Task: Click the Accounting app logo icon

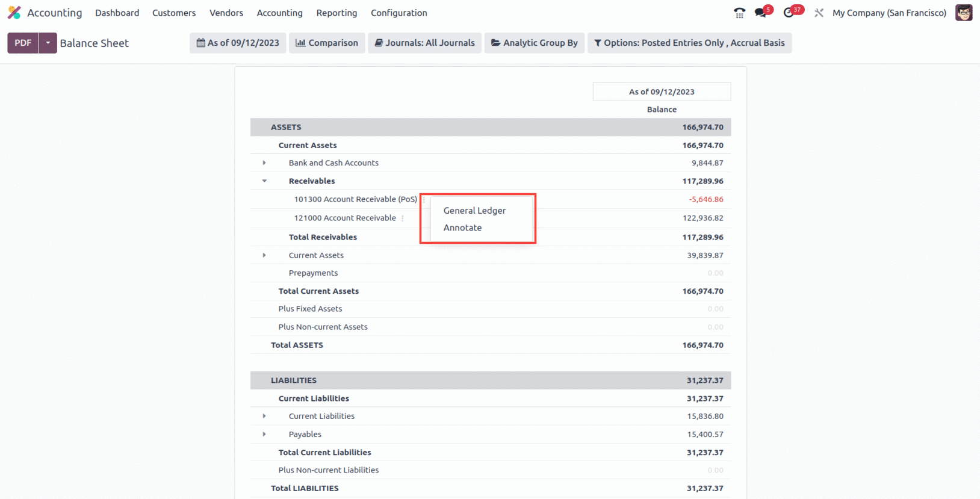Action: (x=14, y=13)
